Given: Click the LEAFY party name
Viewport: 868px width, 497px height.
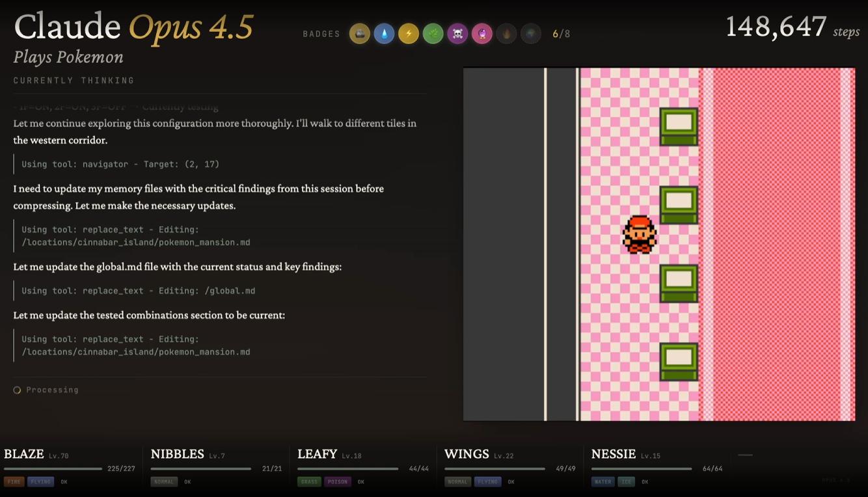Looking at the screenshot, I should tap(318, 454).
